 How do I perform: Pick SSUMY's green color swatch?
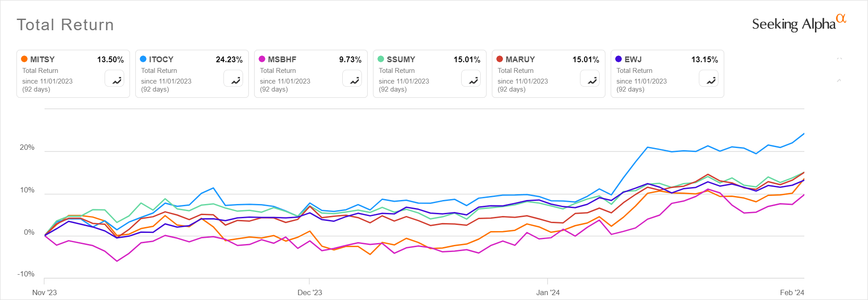tap(381, 59)
